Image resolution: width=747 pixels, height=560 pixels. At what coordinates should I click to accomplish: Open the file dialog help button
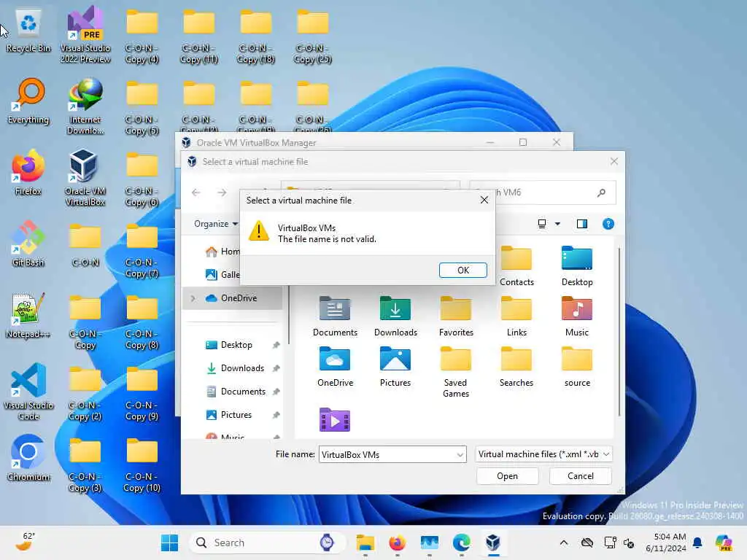click(x=608, y=224)
